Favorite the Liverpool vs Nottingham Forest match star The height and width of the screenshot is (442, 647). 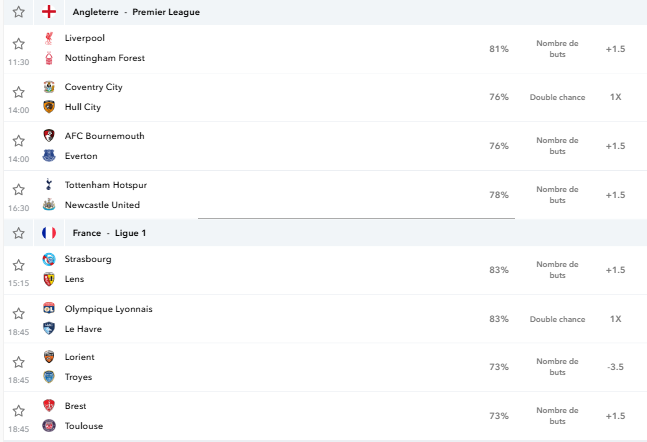18,44
